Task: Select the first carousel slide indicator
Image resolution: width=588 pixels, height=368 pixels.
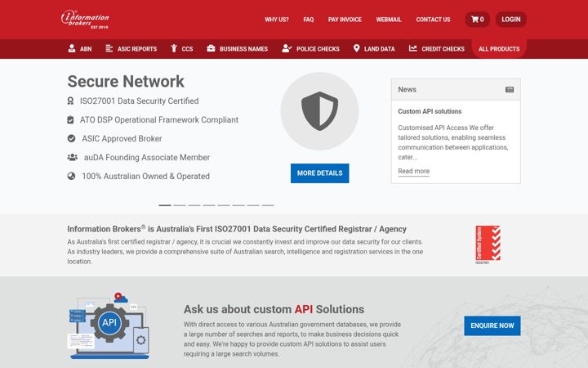Action: 165,205
